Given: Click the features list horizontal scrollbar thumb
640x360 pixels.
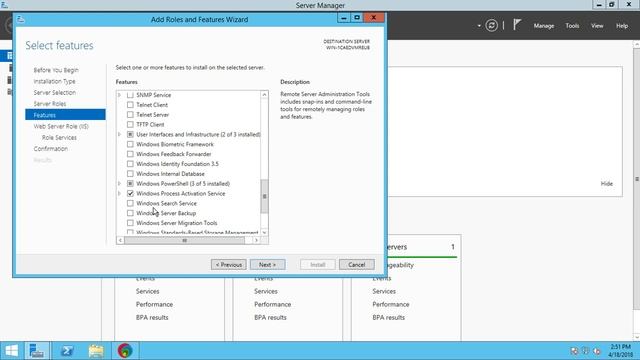Looking at the screenshot, I should pos(184,240).
